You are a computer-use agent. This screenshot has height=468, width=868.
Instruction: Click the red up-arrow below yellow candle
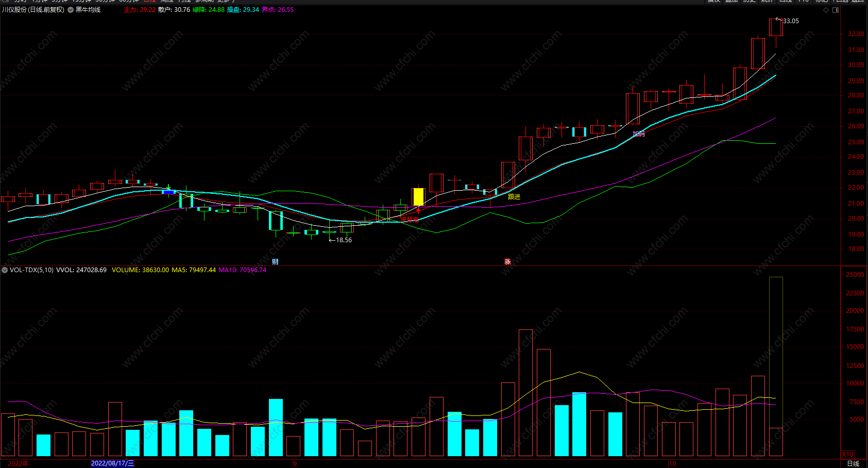418,210
